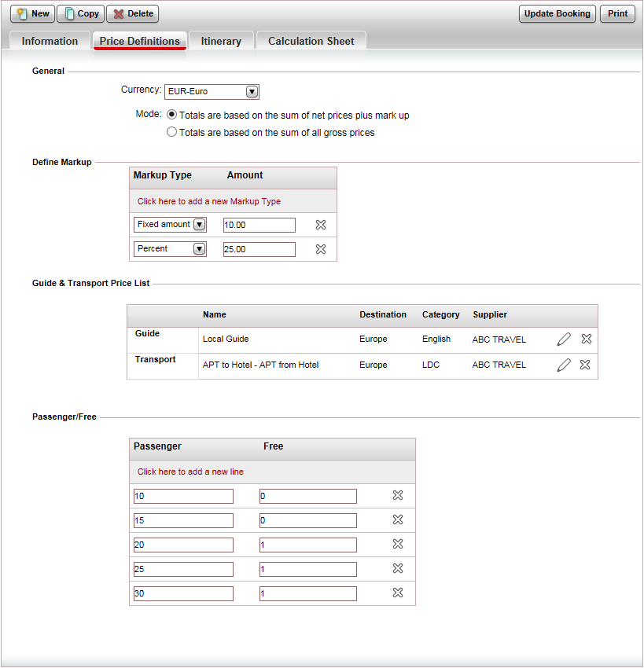
Task: Click the Copy button
Action: (x=81, y=13)
